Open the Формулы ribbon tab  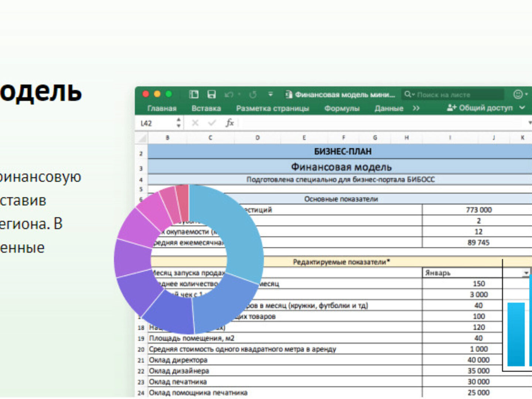[x=342, y=108]
